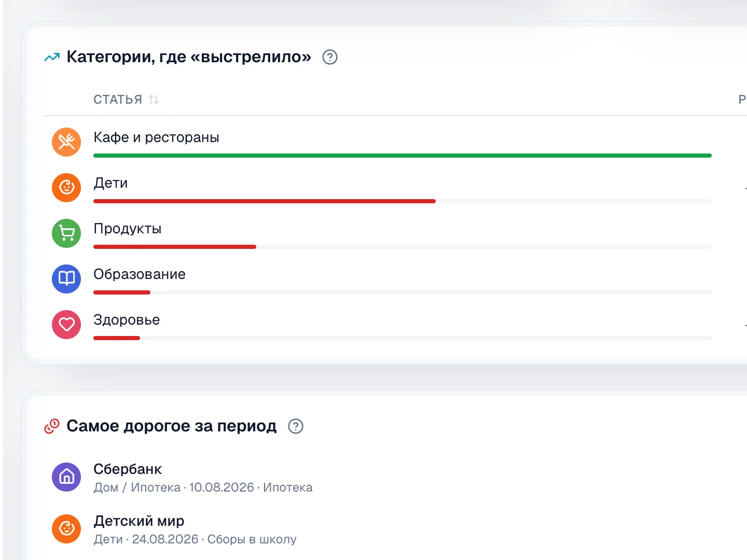Click the Продукты shopping cart icon

(x=66, y=233)
